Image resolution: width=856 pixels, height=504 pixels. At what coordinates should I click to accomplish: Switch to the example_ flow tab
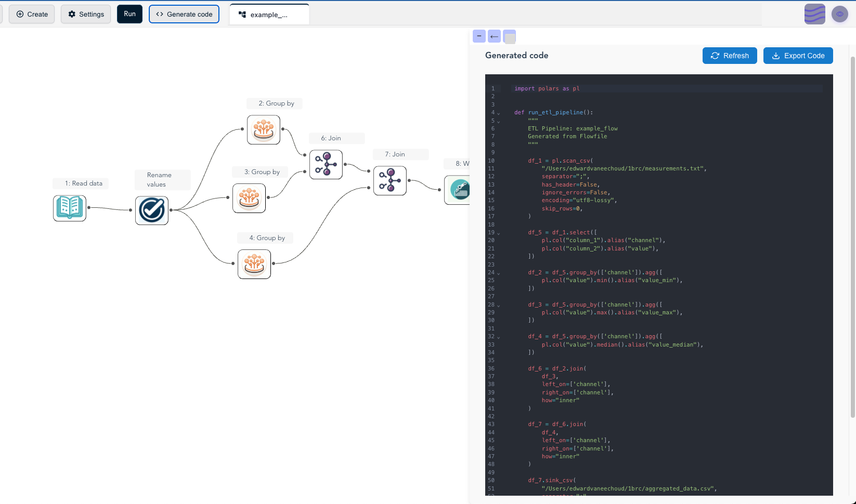click(269, 14)
